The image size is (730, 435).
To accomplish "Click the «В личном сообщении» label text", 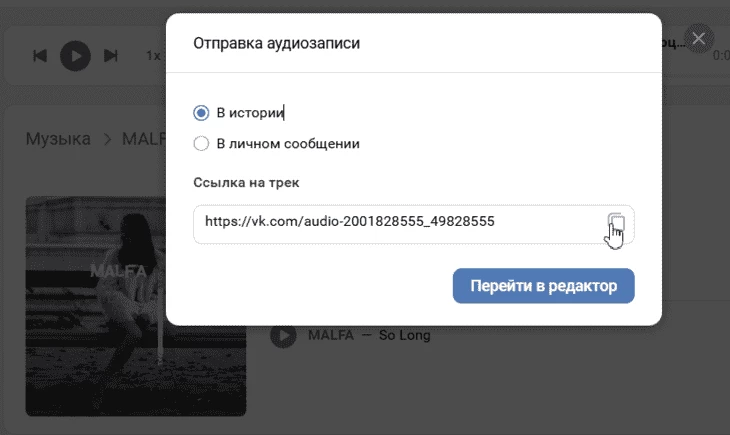I will point(288,143).
